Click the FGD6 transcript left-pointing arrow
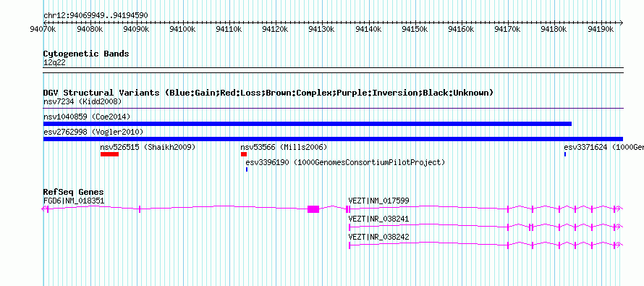 click(x=45, y=209)
